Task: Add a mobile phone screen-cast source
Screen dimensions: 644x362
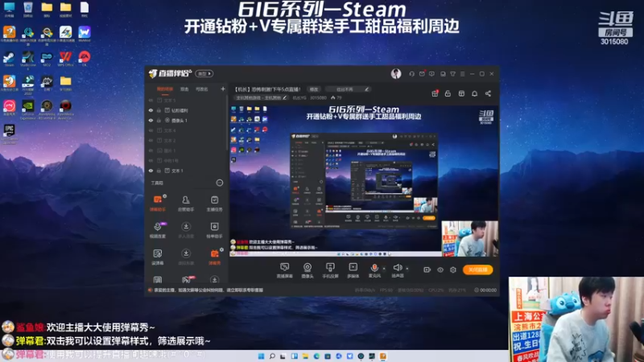Action: coord(330,270)
